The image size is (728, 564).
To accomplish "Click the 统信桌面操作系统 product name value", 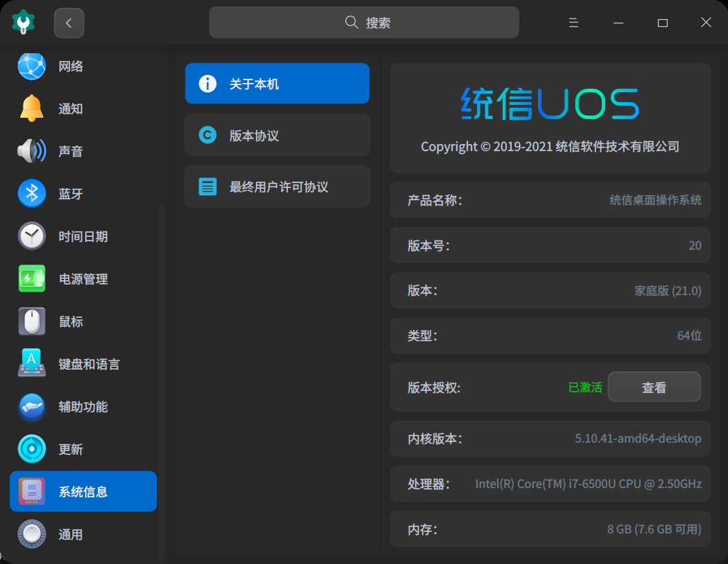I will click(655, 200).
